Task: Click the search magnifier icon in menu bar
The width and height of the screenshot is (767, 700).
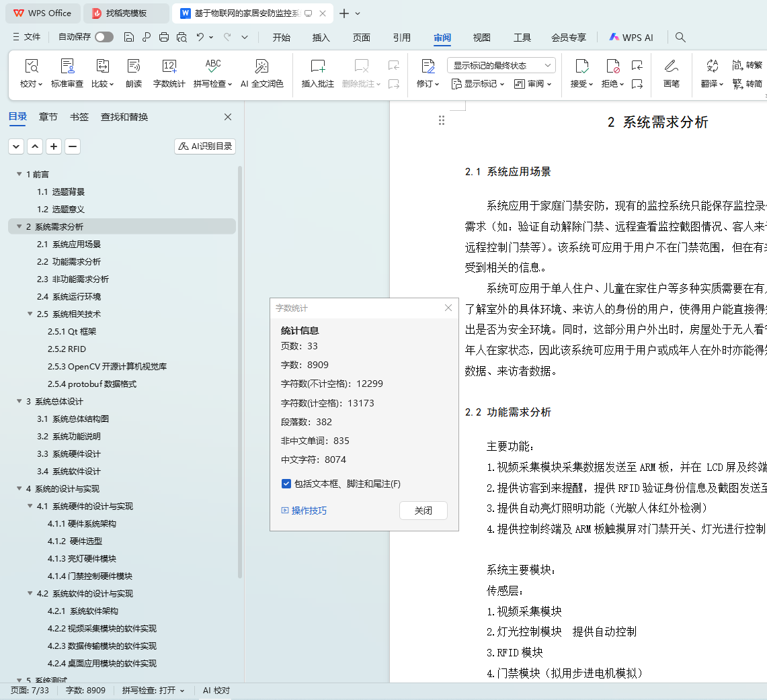Action: coord(680,38)
